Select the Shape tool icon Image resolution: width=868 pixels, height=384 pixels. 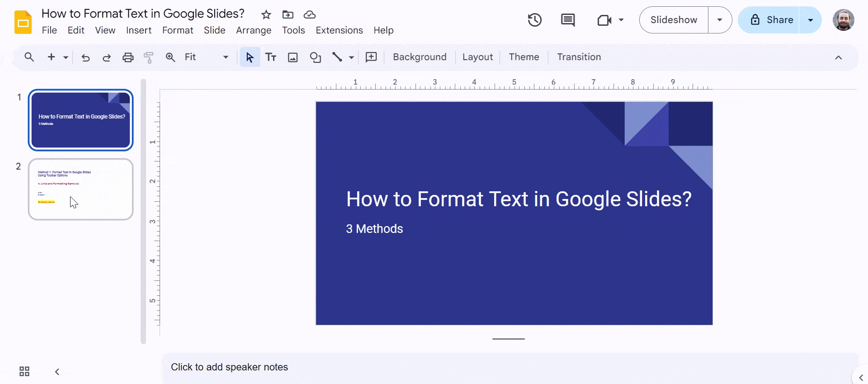[315, 57]
